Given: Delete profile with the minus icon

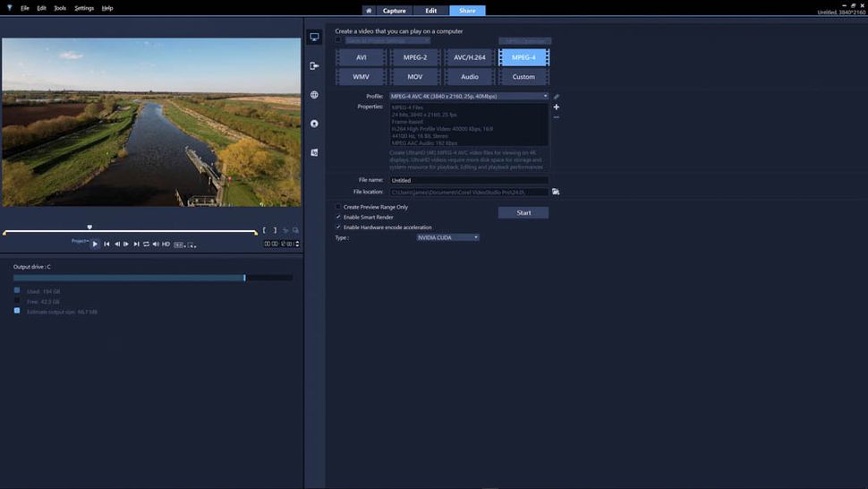Looking at the screenshot, I should coord(557,117).
